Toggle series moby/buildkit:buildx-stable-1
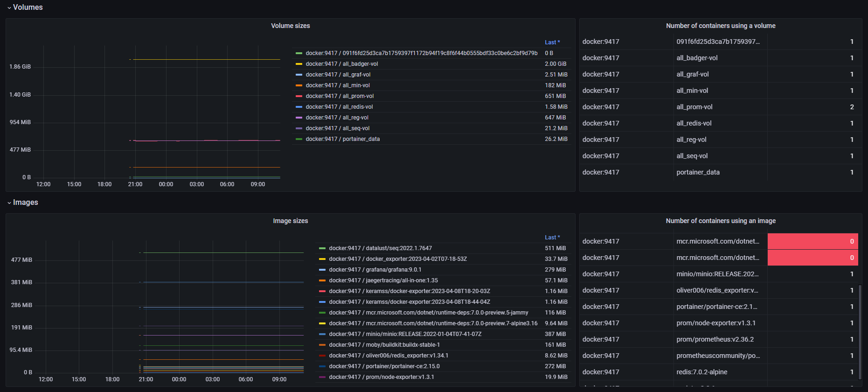The image size is (868, 392). point(384,345)
